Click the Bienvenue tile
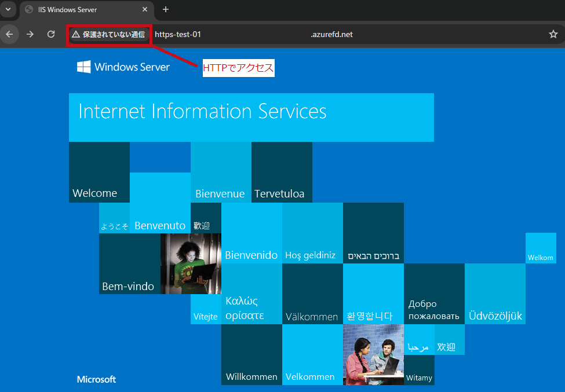565x392 pixels. click(x=221, y=172)
